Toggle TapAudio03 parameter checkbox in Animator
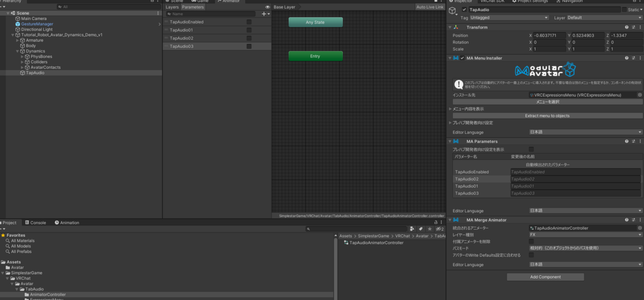The height and width of the screenshot is (300, 644). (249, 47)
